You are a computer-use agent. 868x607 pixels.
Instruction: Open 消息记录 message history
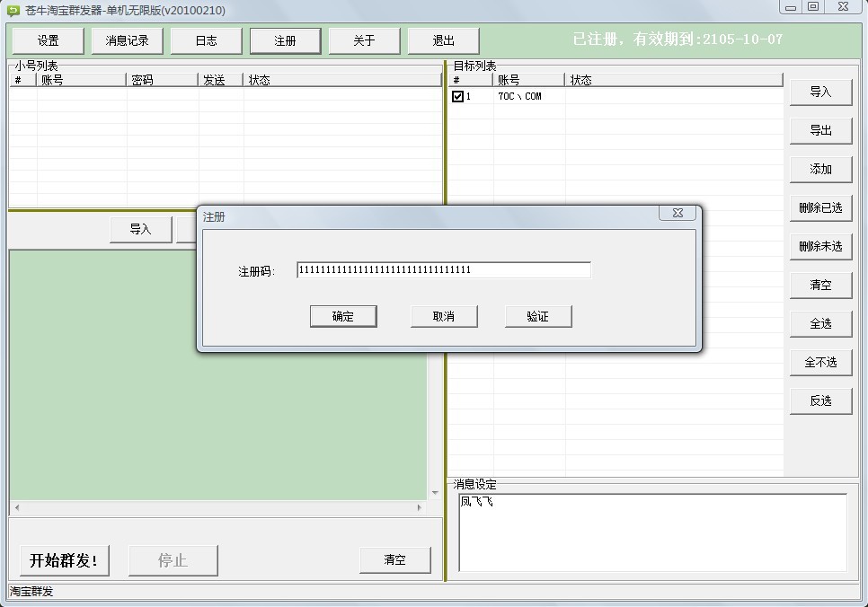pos(128,41)
